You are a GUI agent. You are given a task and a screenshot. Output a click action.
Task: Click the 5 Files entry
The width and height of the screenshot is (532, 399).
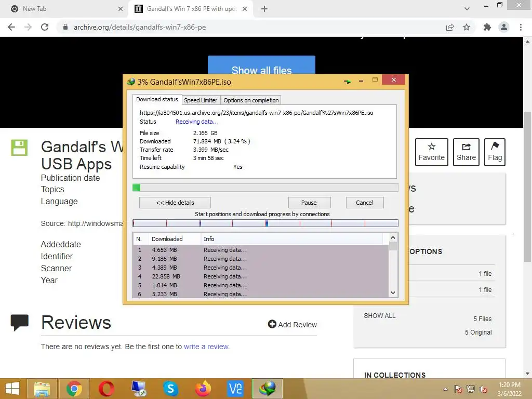483,318
